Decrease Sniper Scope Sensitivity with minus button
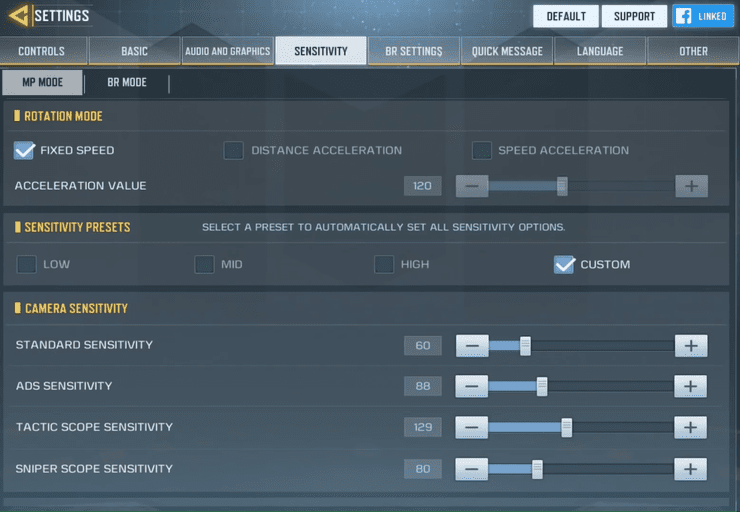 (x=471, y=469)
